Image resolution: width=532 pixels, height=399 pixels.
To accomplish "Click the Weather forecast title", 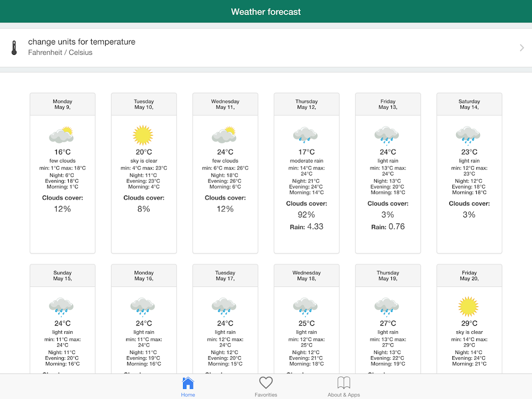I will (266, 12).
